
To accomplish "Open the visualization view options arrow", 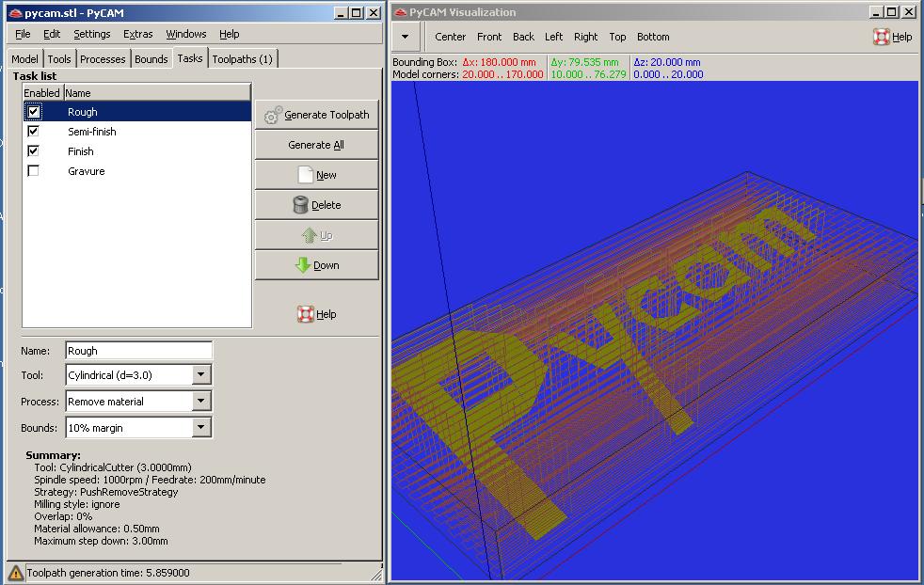I will pyautogui.click(x=405, y=37).
